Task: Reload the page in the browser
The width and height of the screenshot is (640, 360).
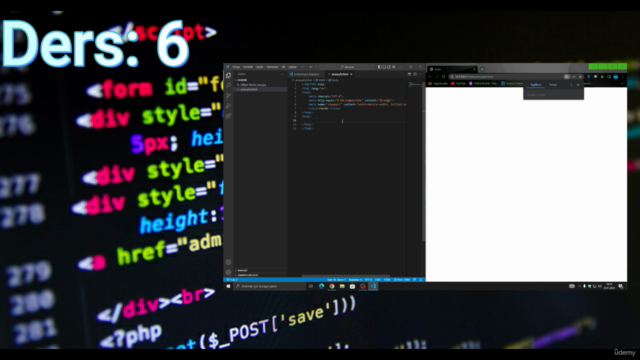Action: (x=444, y=77)
